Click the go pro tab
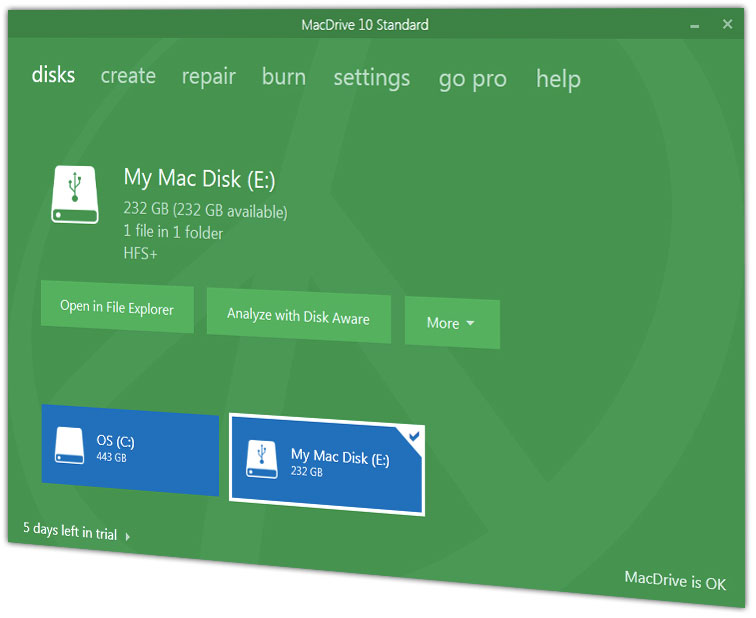The image size is (756, 618). tap(472, 80)
